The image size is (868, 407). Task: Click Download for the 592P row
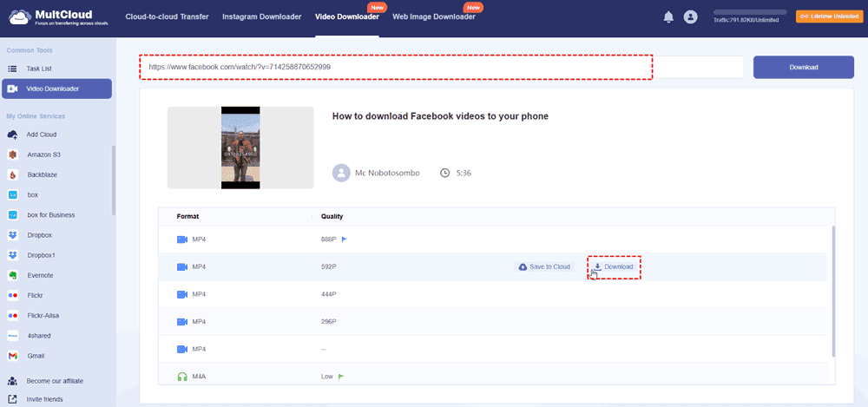(x=614, y=267)
